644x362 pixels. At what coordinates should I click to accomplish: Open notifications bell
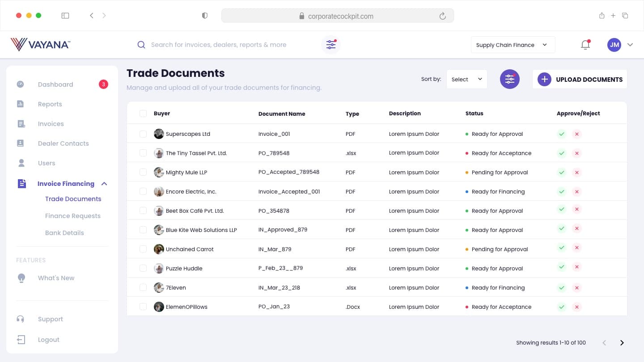(x=585, y=45)
